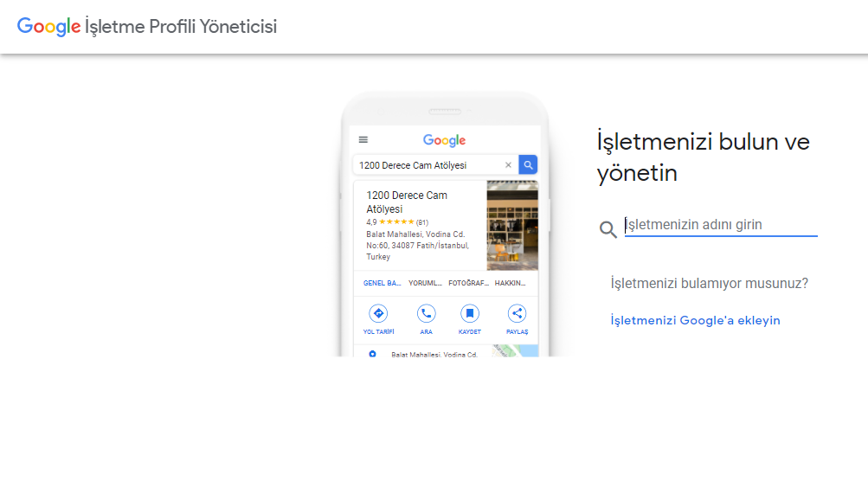Image resolution: width=868 pixels, height=494 pixels.
Task: Open the 'HAKKIN...' tab
Action: [x=510, y=283]
